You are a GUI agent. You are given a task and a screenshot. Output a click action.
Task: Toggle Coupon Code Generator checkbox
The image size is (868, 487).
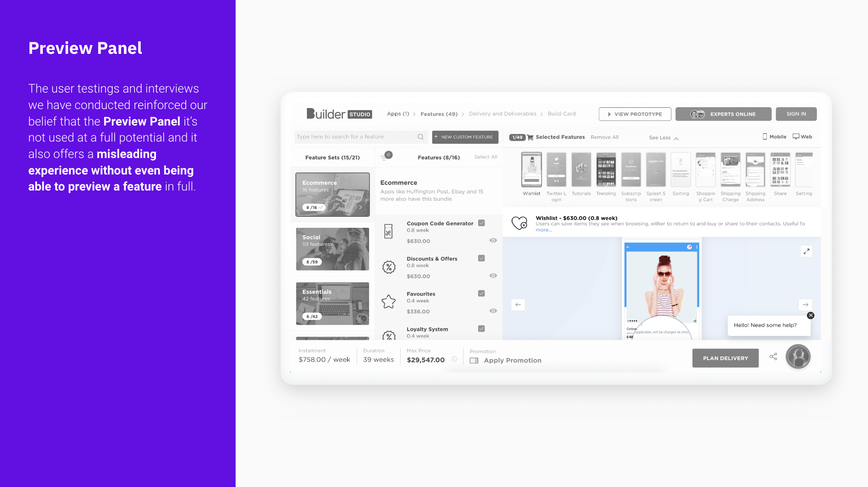coord(481,223)
